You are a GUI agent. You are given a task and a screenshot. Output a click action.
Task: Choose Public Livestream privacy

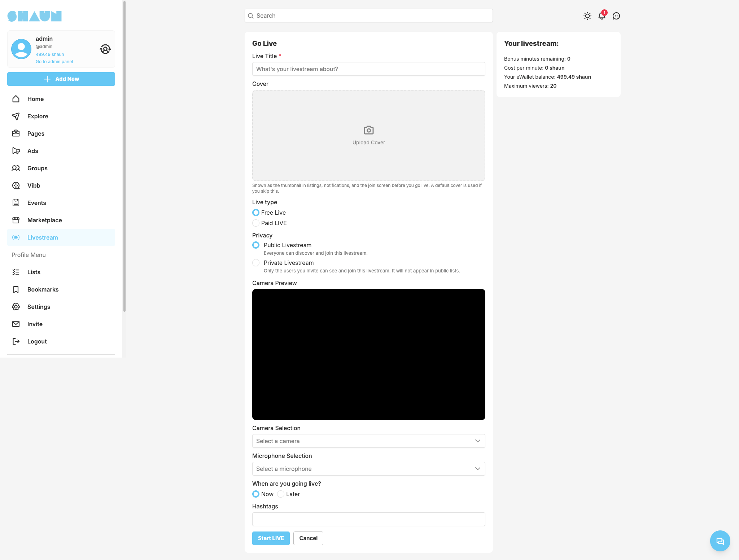coord(256,245)
